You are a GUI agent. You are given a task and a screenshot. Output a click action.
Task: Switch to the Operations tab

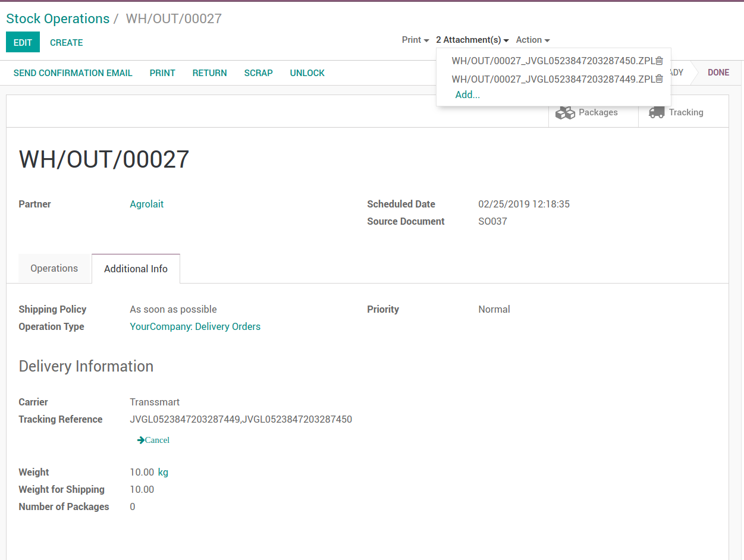54,268
